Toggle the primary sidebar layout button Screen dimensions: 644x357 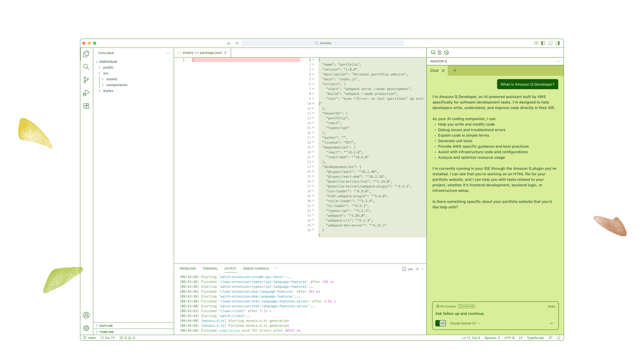pos(543,43)
